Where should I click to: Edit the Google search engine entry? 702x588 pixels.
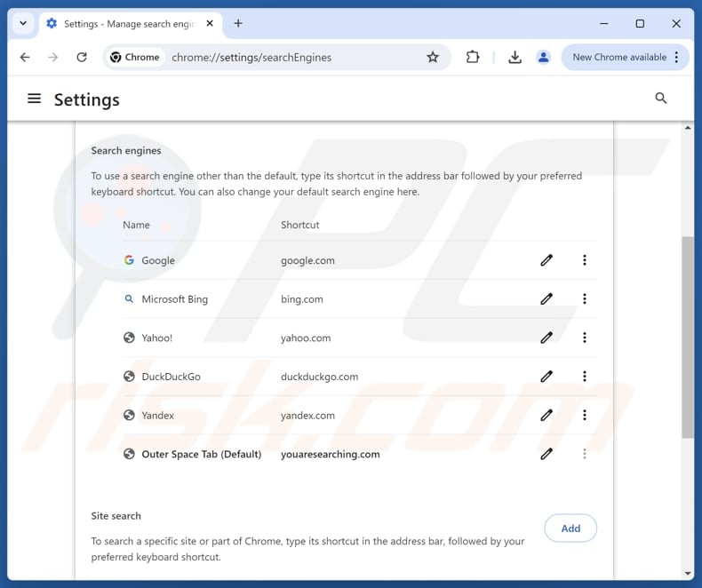click(x=546, y=260)
